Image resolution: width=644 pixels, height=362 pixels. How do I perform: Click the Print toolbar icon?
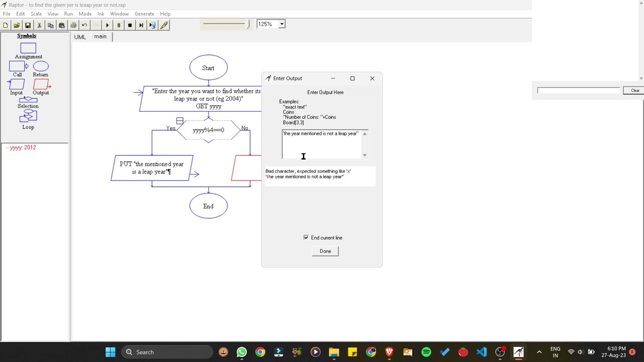pos(73,25)
